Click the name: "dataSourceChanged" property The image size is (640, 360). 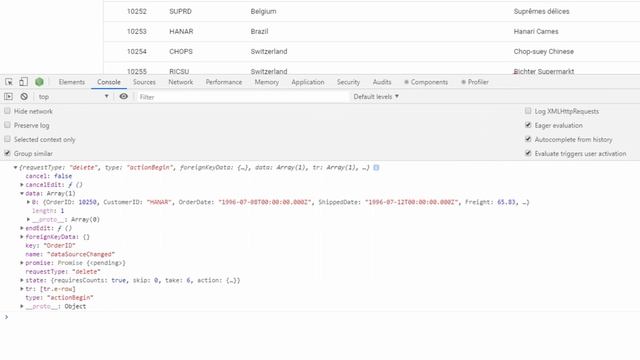(x=70, y=254)
